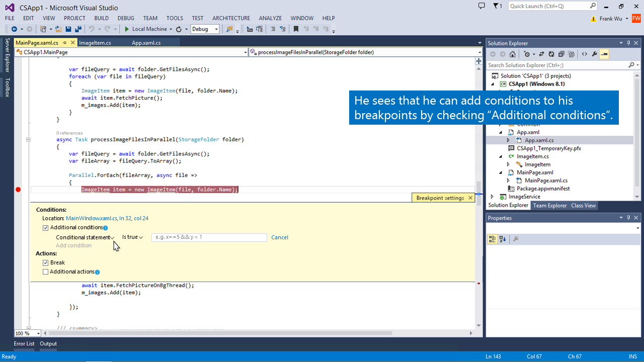Switch to the ImageItem.cs tab
Viewport: 644px width, 362px height.
95,43
